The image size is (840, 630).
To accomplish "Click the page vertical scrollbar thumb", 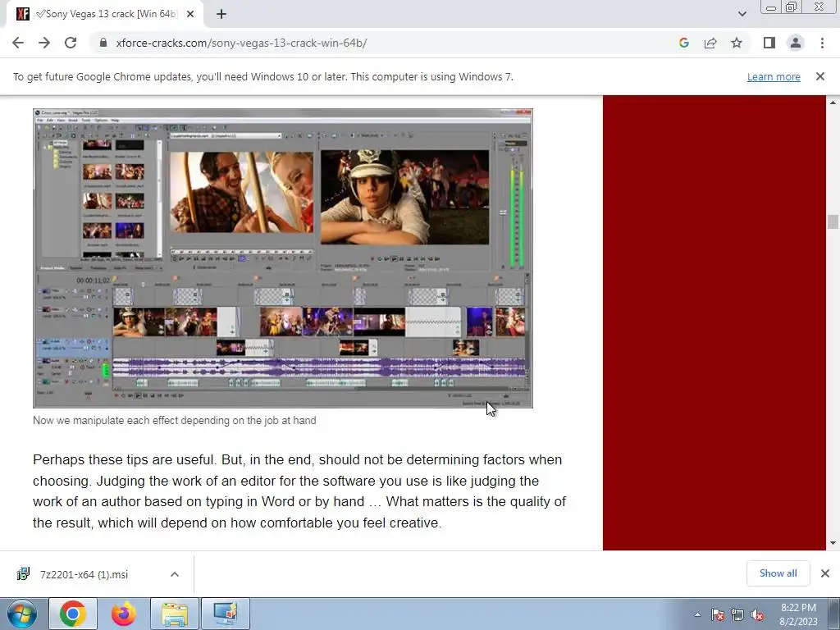I will pos(833,221).
